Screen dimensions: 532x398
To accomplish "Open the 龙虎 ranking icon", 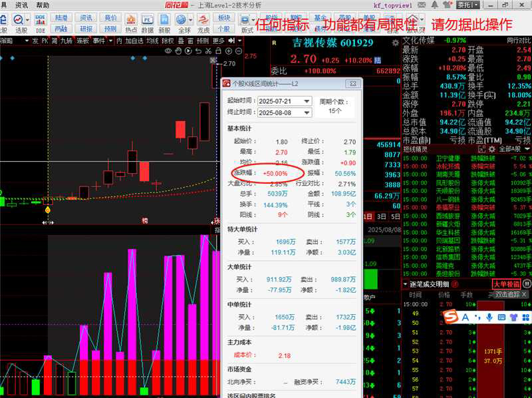I will (203, 20).
